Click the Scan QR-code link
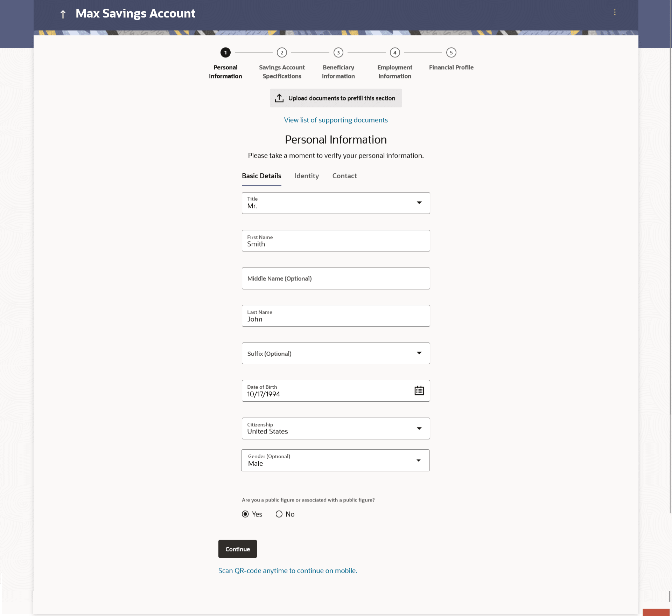Image resolution: width=672 pixels, height=616 pixels. tap(287, 570)
